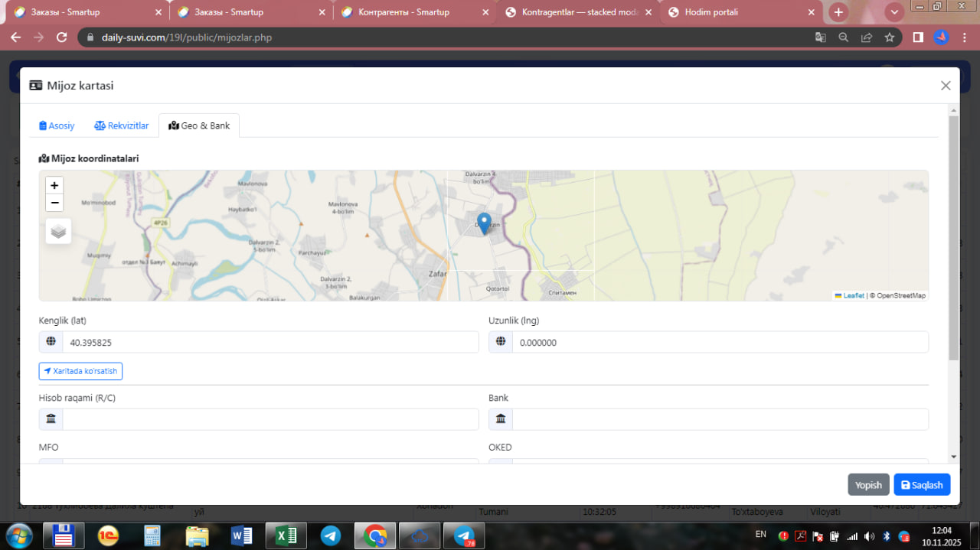
Task: Open Excel from the taskbar
Action: tap(286, 535)
